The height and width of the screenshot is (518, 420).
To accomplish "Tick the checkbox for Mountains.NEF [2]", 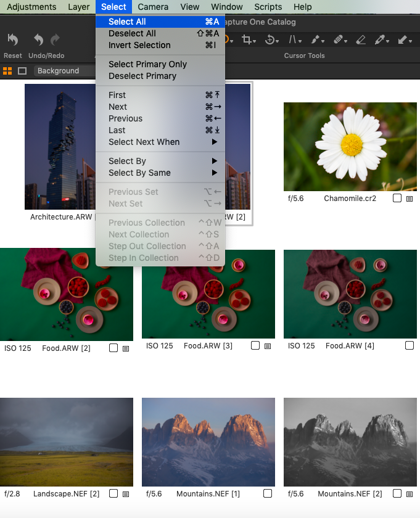I will [397, 493].
